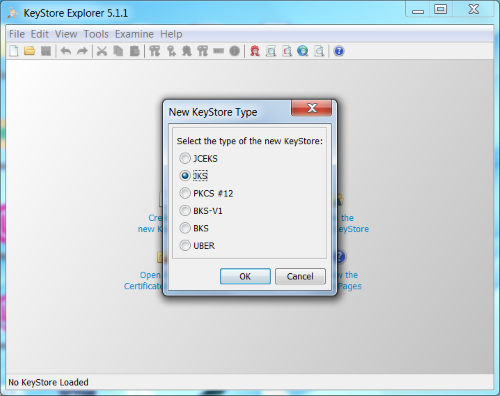Cancel the New KeyStore Type dialog
The image size is (500, 396).
[x=300, y=276]
